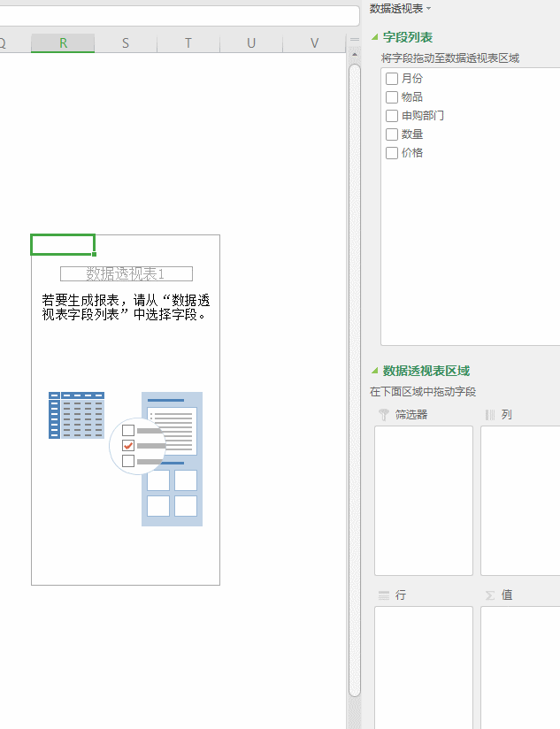Click the selected green-bordered cell

[63, 244]
